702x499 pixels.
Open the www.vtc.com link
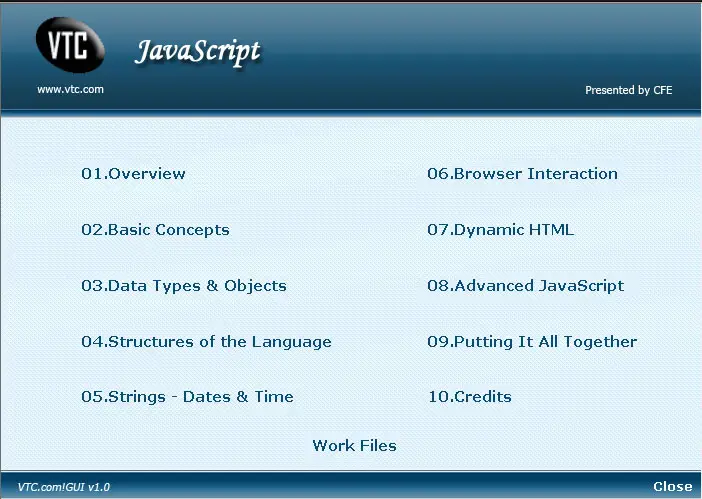click(x=70, y=90)
